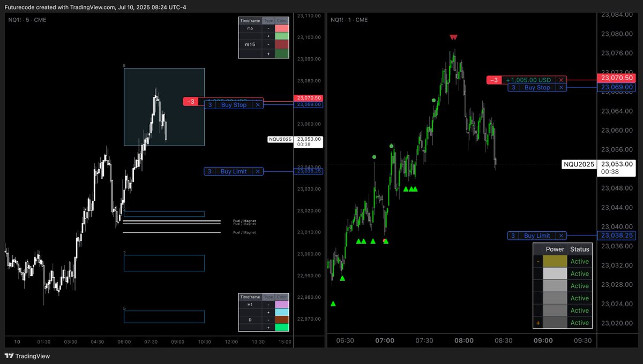Click the m5 minus pink color swatch
This screenshot has height=364, width=643.
pos(282,28)
